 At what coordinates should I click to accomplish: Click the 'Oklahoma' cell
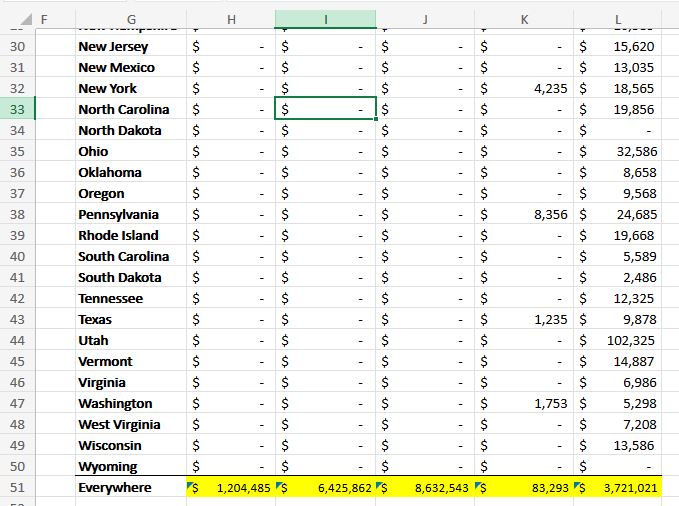click(x=131, y=172)
